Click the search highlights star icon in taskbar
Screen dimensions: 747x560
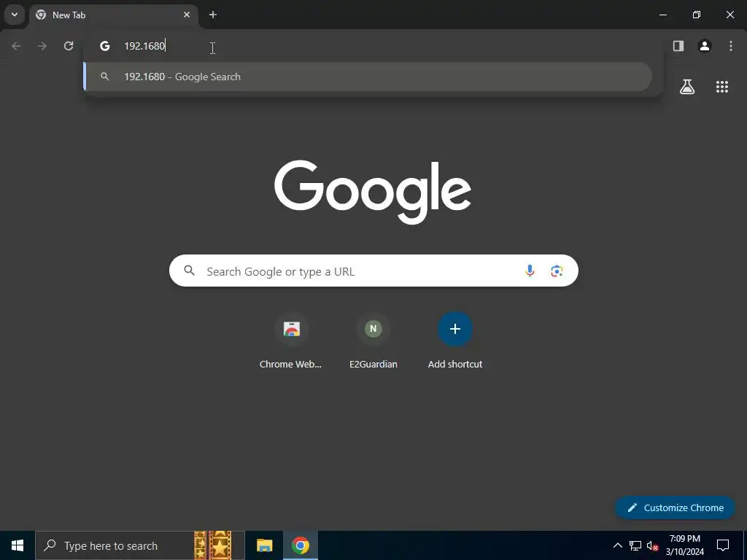pyautogui.click(x=213, y=545)
